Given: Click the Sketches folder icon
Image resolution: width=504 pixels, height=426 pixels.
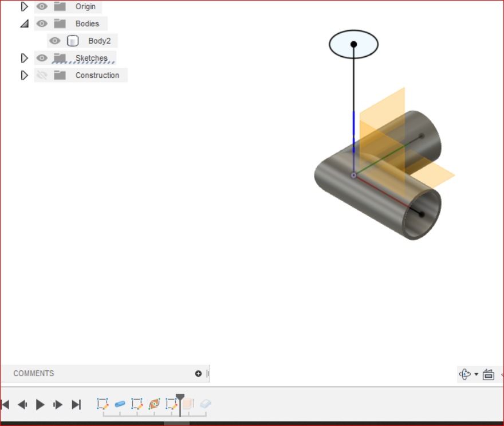Looking at the screenshot, I should coord(60,58).
